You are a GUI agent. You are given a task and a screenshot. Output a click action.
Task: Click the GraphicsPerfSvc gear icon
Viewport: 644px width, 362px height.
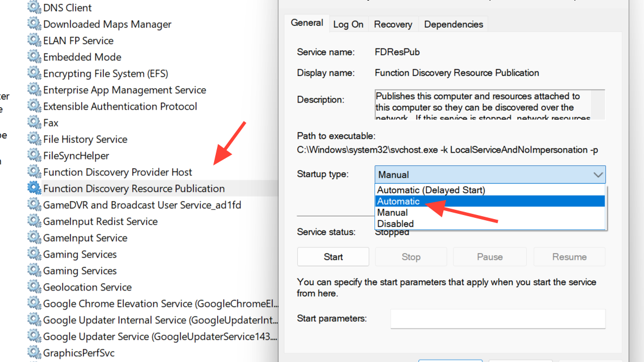pyautogui.click(x=35, y=353)
